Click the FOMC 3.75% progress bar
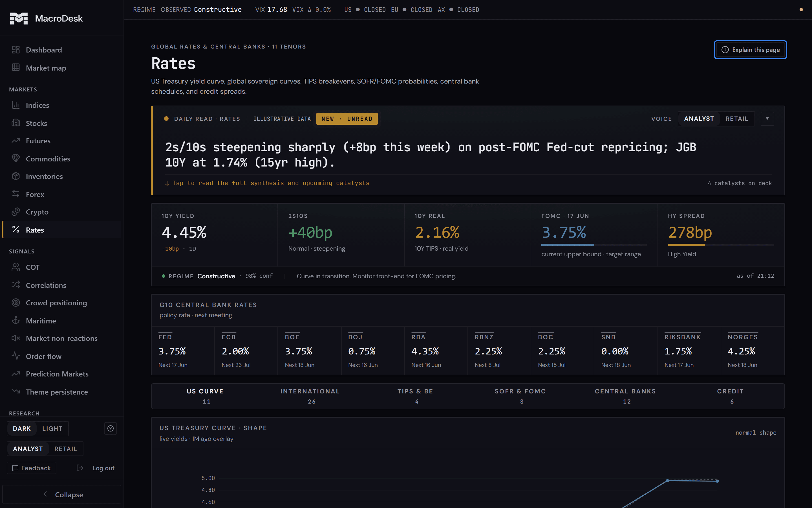Viewport: 812px width, 508px height. 594,245
